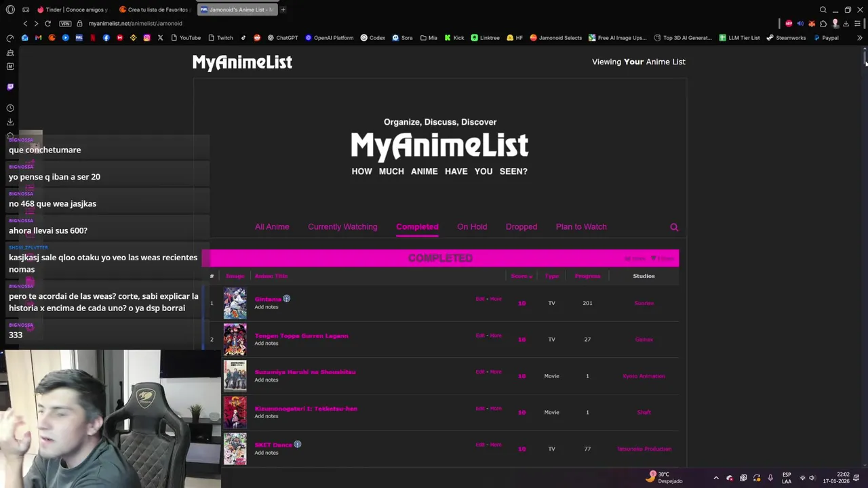Open Kizumonogatari I: Tekketsu-hen title link

point(306,409)
